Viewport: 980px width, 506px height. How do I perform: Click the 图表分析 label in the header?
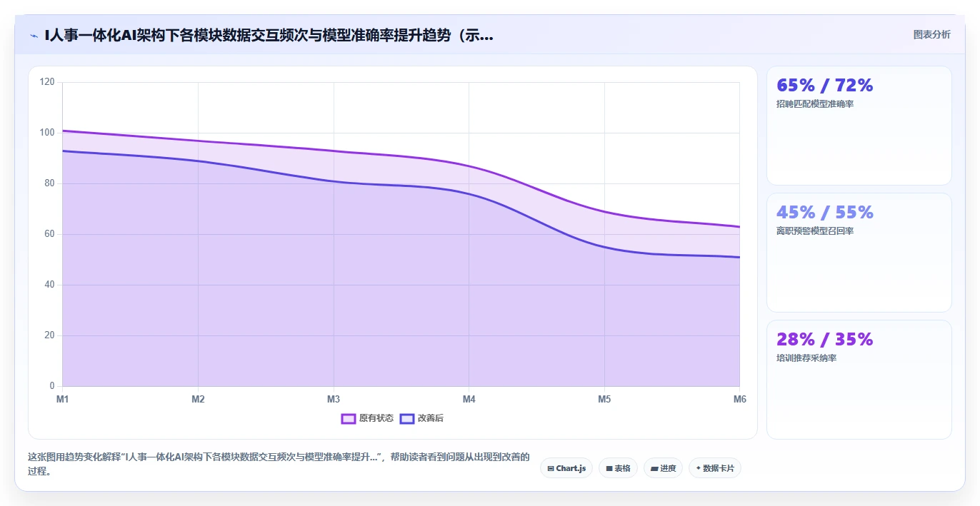pyautogui.click(x=931, y=35)
